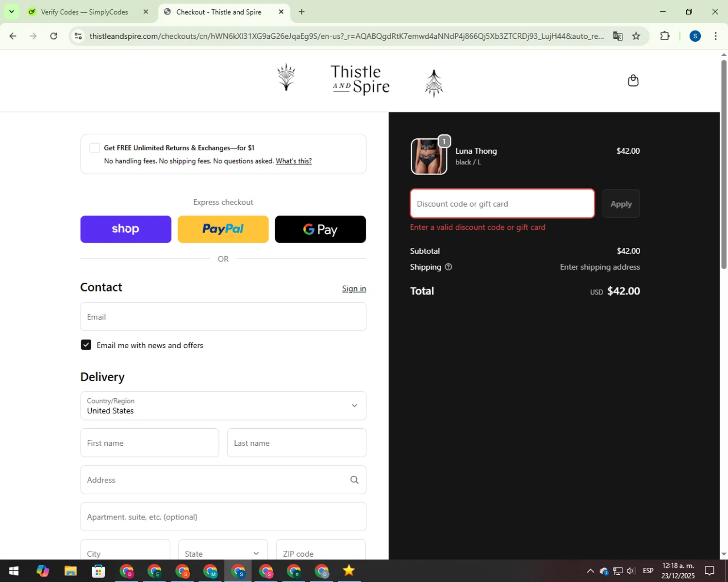Close the Checkout Thistle and Spire tab
Viewport: 728px width, 582px height.
281,12
